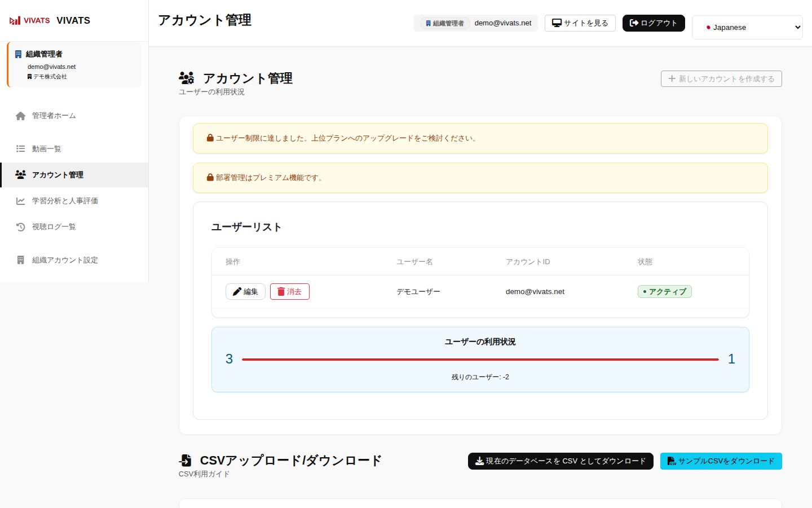The height and width of the screenshot is (508, 812).
Task: Click the list icon beside 動画一覧
Action: pyautogui.click(x=21, y=149)
